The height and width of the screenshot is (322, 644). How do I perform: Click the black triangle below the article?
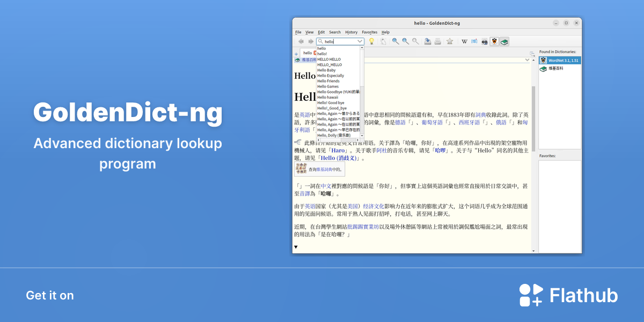click(296, 247)
